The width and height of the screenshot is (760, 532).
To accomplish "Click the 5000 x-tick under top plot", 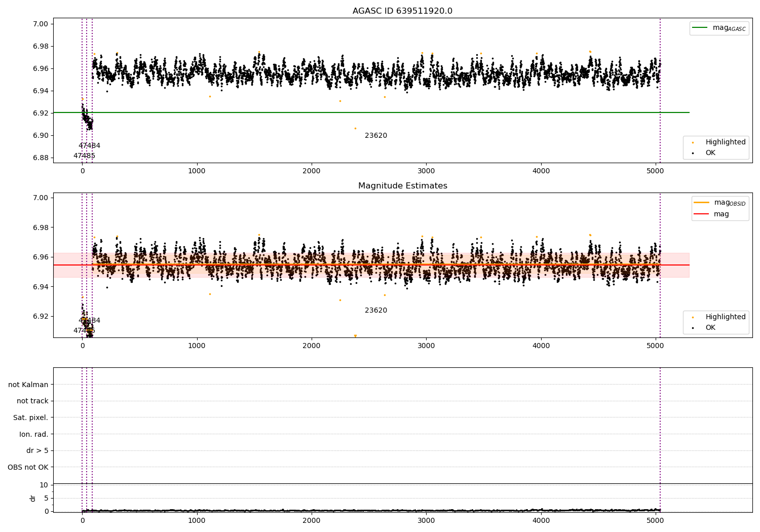I will click(656, 171).
